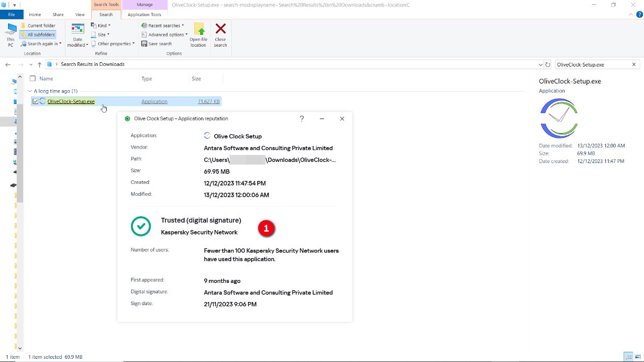This screenshot has width=644, height=362.
Task: Show the Recent searches list
Action: pyautogui.click(x=163, y=25)
